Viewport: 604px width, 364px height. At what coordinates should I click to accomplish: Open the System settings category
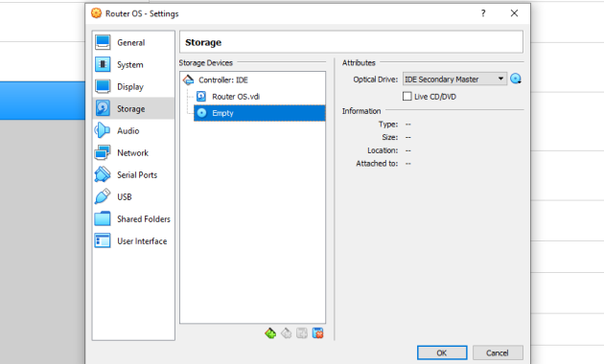[133, 64]
